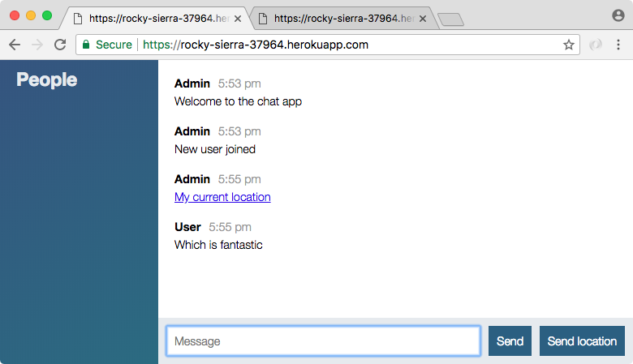Open a new tab with the new-tab button
Image resolution: width=633 pixels, height=364 pixels.
[451, 19]
